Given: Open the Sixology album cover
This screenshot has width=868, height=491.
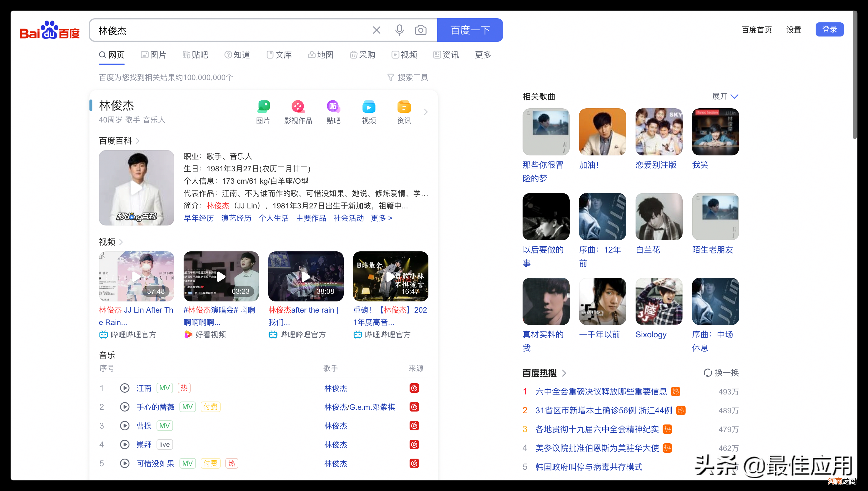Looking at the screenshot, I should coord(659,301).
